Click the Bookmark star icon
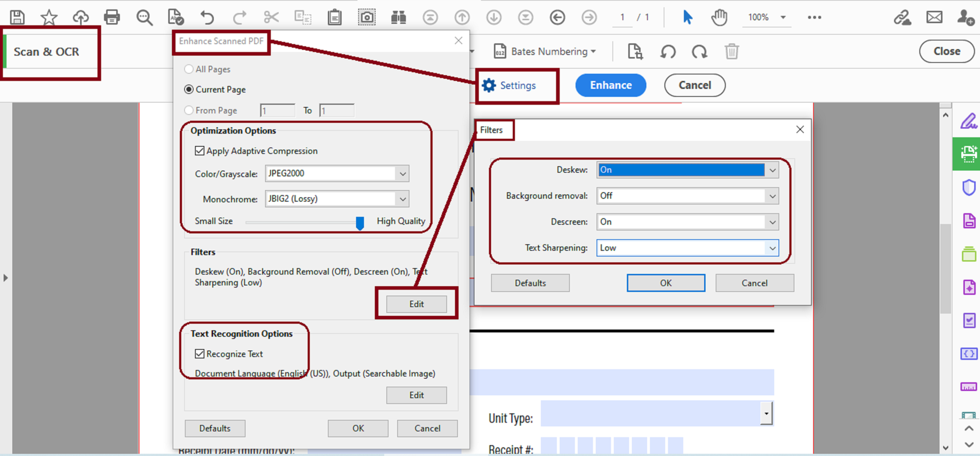 [49, 17]
